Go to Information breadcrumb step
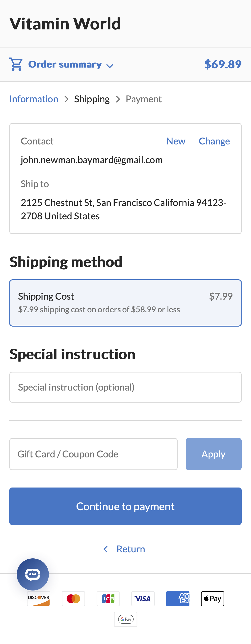 click(x=34, y=99)
